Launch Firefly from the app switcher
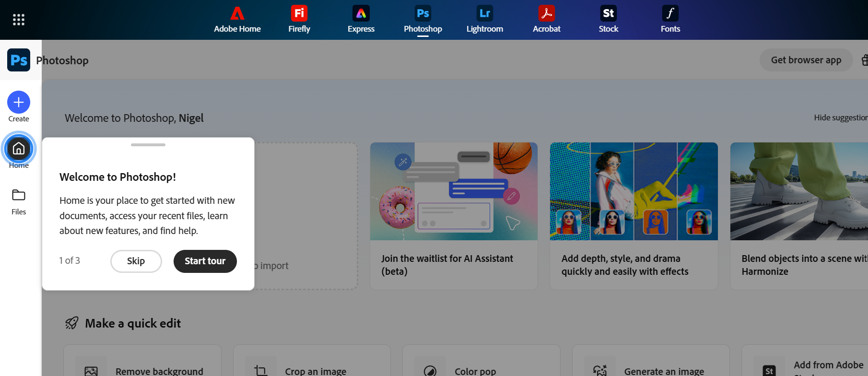The height and width of the screenshot is (376, 868). tap(299, 20)
